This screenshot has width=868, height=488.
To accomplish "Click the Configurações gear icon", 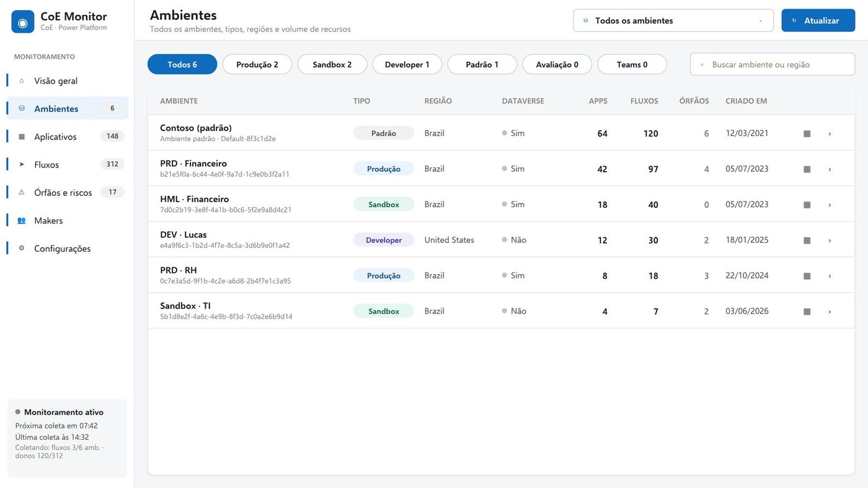I will pos(22,248).
